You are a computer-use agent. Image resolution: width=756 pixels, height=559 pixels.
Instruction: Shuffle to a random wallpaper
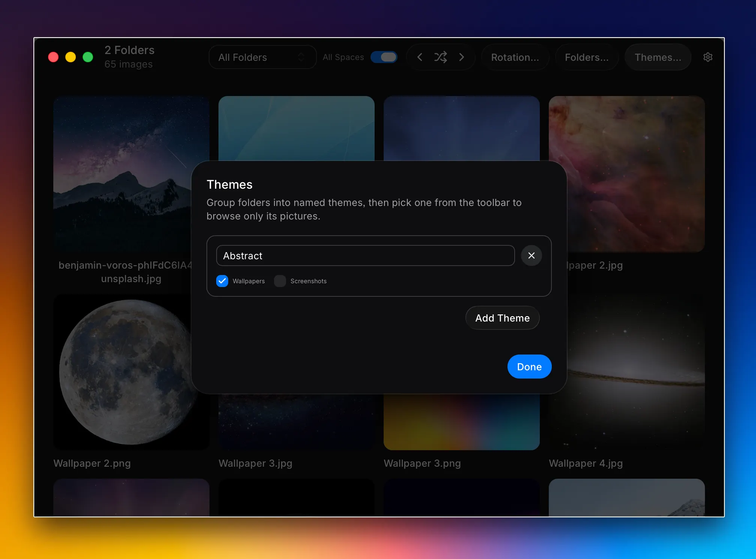pos(440,57)
